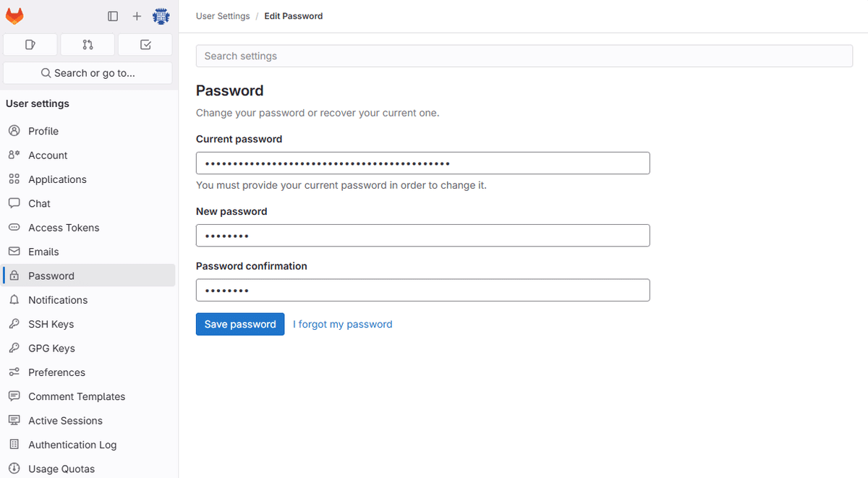This screenshot has height=478, width=868.
Task: Open the Issues shortcut icon
Action: [x=30, y=44]
